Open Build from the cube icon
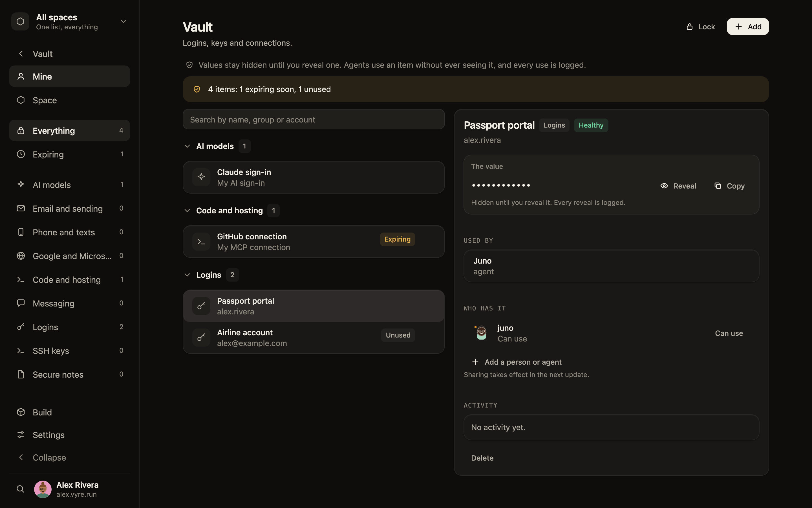This screenshot has height=508, width=812. click(x=69, y=412)
